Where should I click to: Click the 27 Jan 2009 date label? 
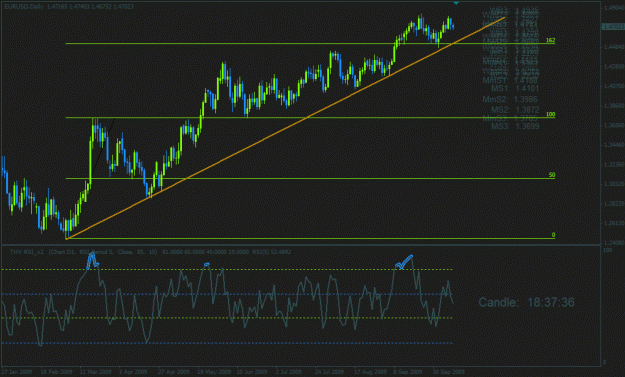click(17, 372)
